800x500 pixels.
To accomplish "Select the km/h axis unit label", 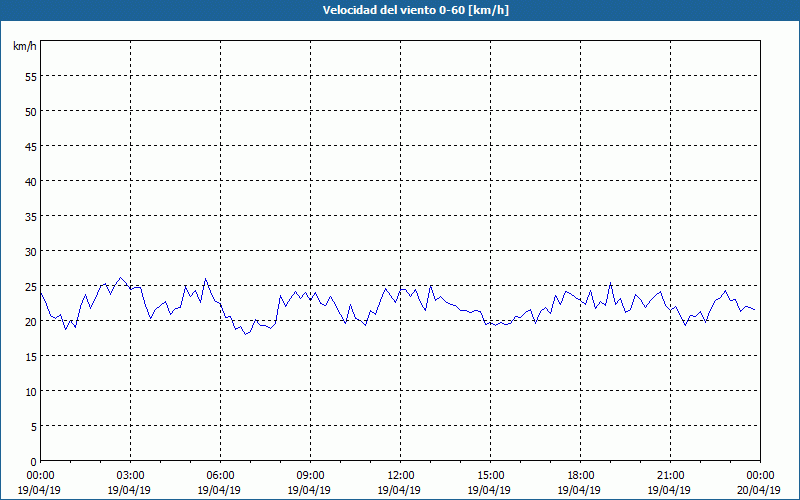I will click(25, 46).
